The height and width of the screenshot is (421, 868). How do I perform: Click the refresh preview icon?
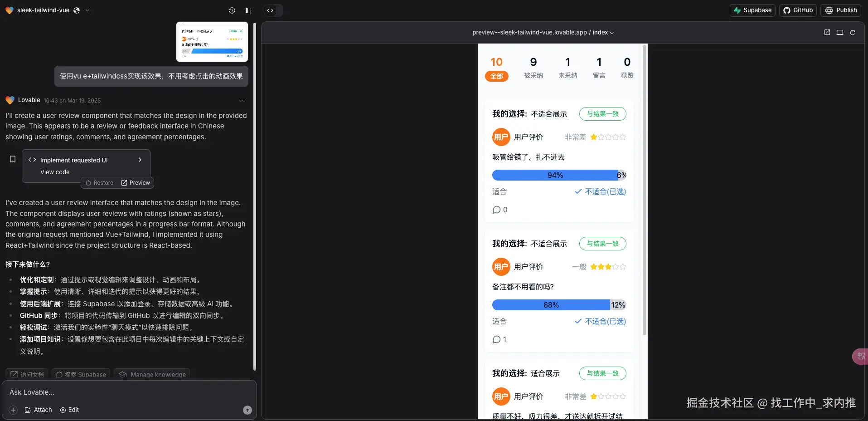(853, 32)
